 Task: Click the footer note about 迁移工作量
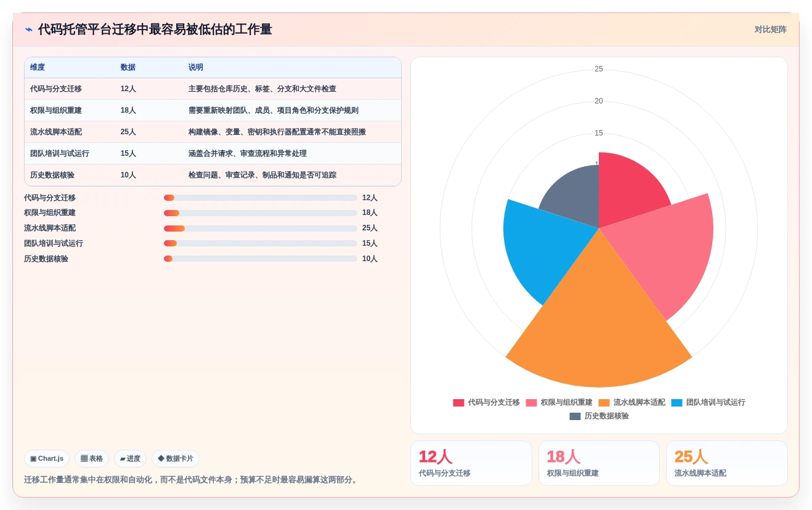[x=192, y=480]
